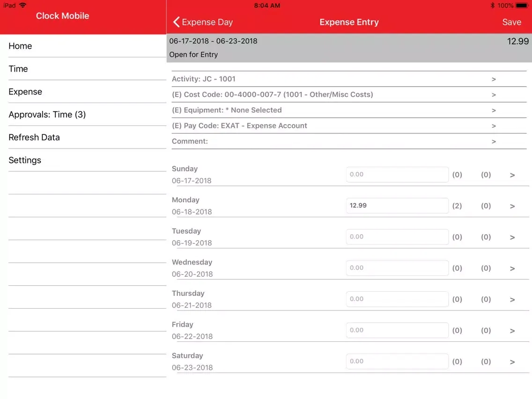Tap the Clock Mobile title
532x399 pixels.
click(62, 16)
